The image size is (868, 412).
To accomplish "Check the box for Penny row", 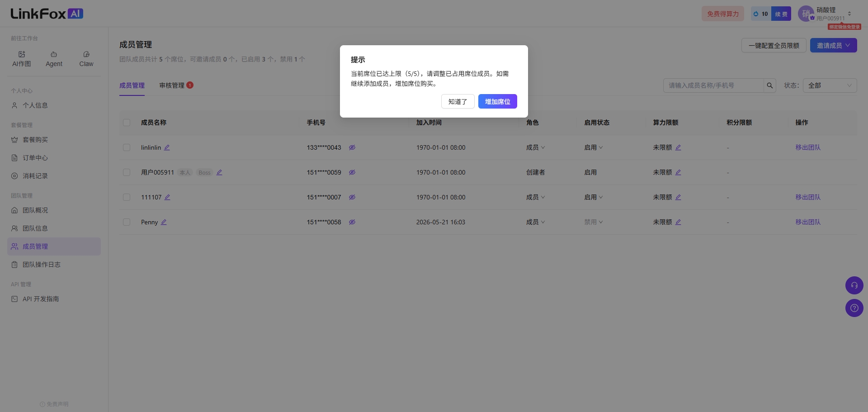I will coord(127,222).
